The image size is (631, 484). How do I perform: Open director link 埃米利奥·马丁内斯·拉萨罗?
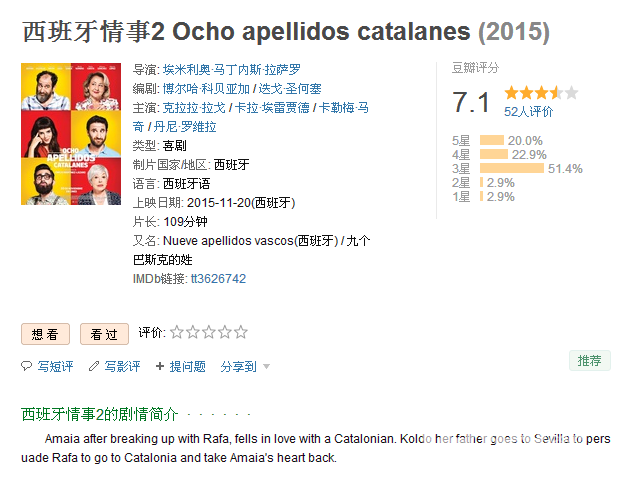pyautogui.click(x=232, y=70)
